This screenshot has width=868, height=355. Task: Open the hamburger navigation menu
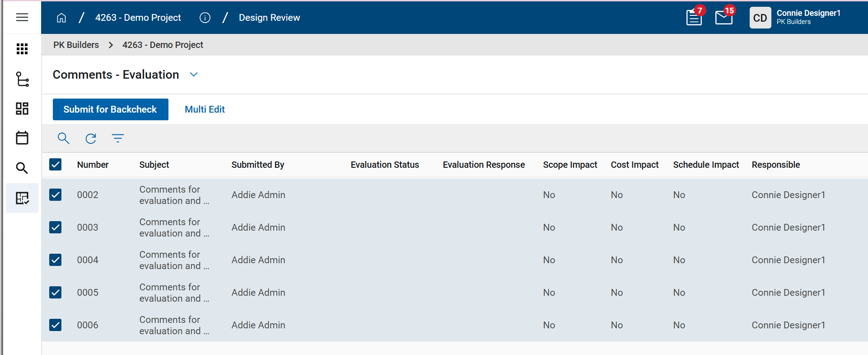pyautogui.click(x=22, y=17)
